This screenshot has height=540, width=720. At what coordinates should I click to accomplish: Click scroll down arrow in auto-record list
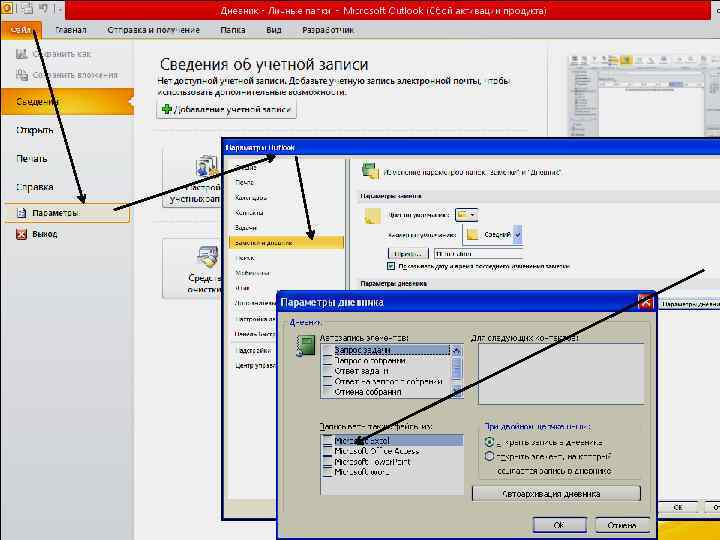coord(456,392)
